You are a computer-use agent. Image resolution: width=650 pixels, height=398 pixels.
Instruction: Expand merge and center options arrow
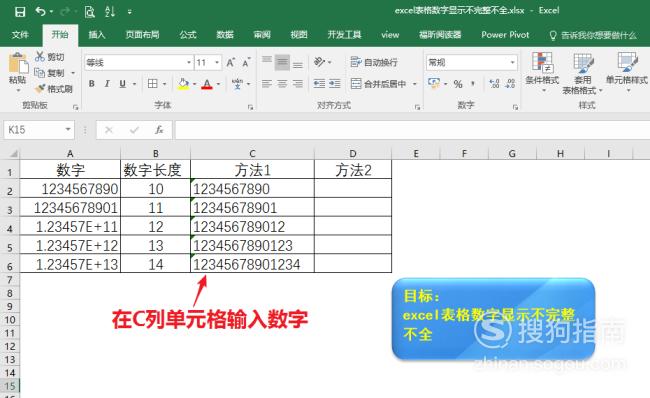415,84
